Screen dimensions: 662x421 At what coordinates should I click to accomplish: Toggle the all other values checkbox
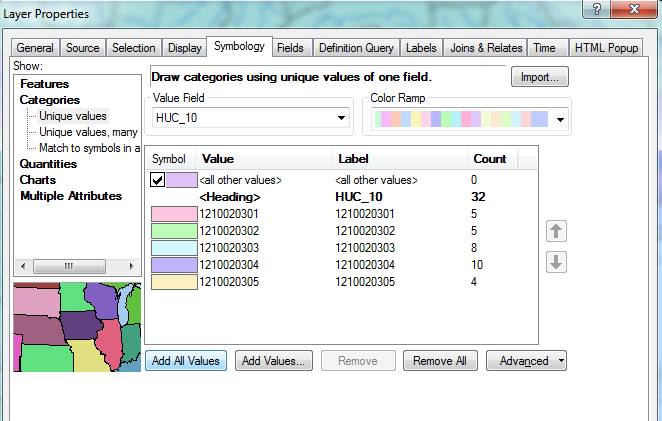[157, 180]
